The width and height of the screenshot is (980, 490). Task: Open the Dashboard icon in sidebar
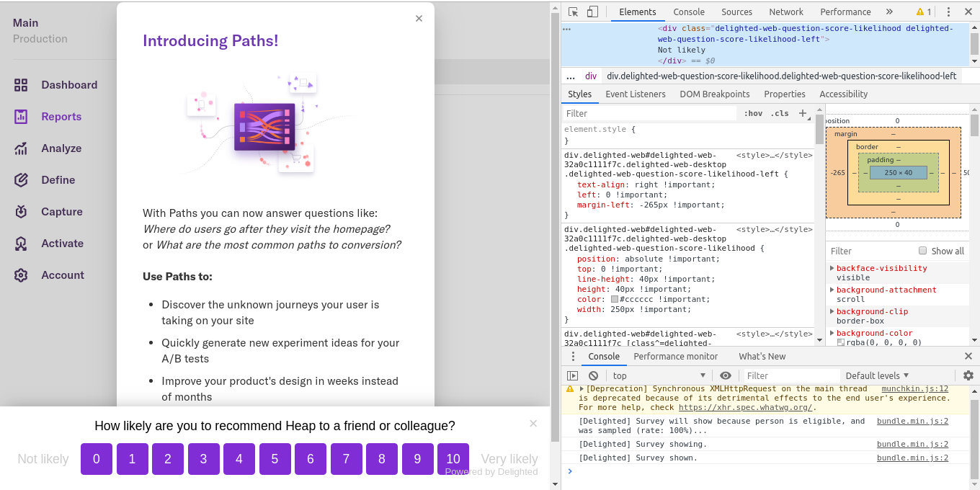pyautogui.click(x=21, y=85)
